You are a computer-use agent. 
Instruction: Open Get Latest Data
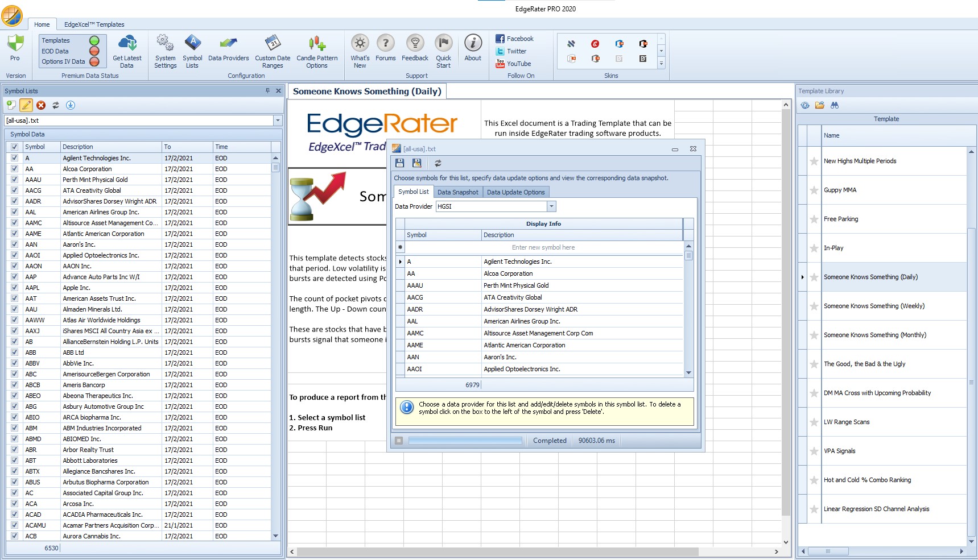click(127, 51)
